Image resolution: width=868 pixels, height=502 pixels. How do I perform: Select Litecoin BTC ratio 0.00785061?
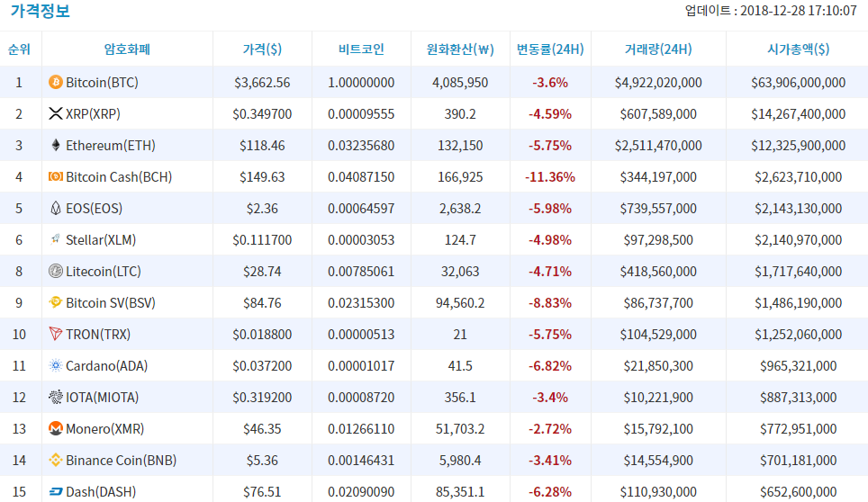click(x=361, y=272)
